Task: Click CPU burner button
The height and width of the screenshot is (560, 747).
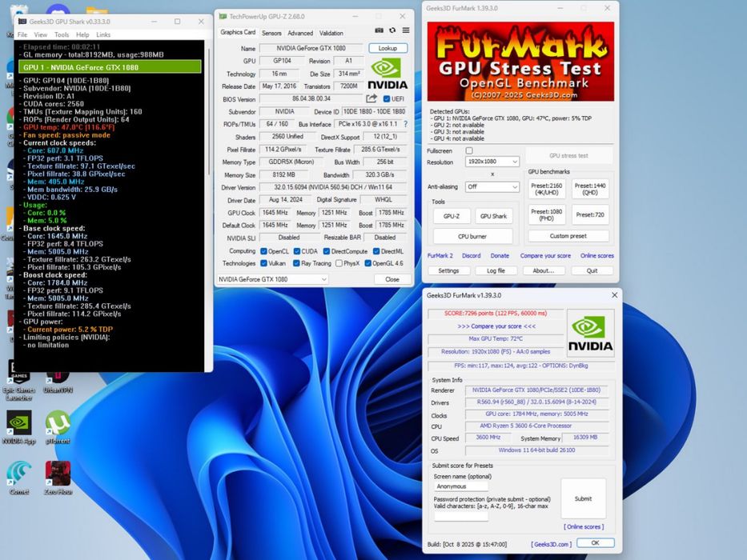Action: [x=472, y=236]
